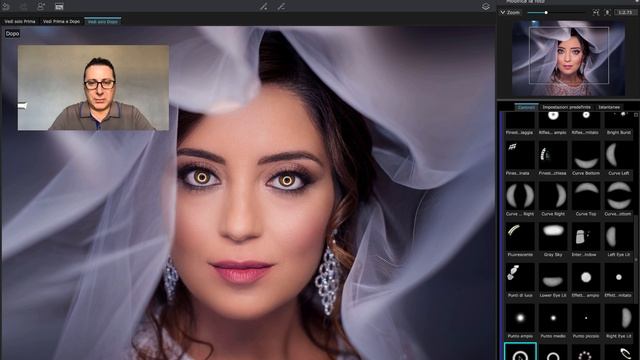Click the selected cyan-bordered ring catchlight
The image size is (640, 360).
pos(520,352)
